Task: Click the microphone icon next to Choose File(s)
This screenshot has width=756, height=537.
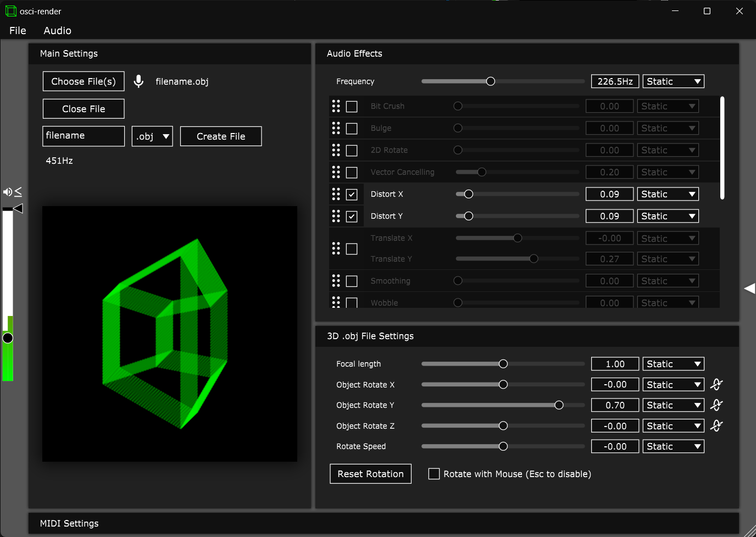Action: click(138, 81)
